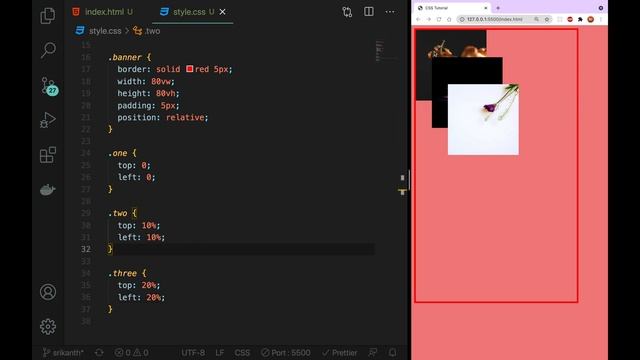Switch to the index.html tab

(x=103, y=12)
